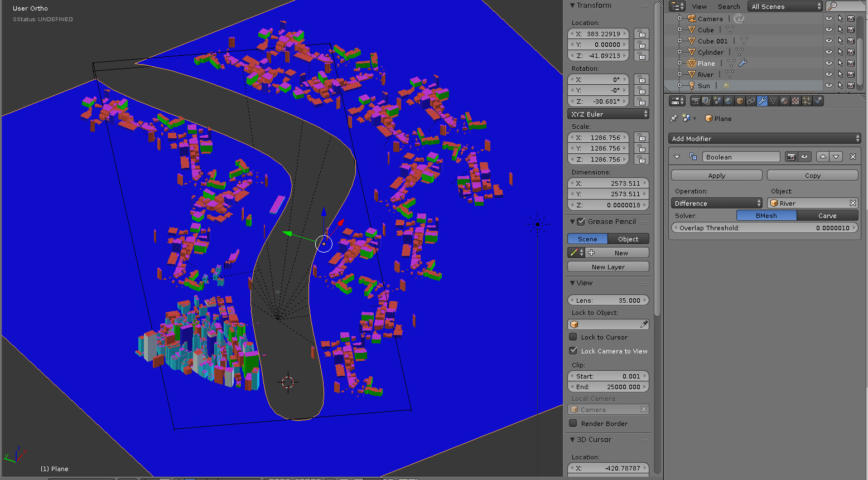868x480 pixels.
Task: Open the Add Modifier dropdown
Action: point(764,138)
